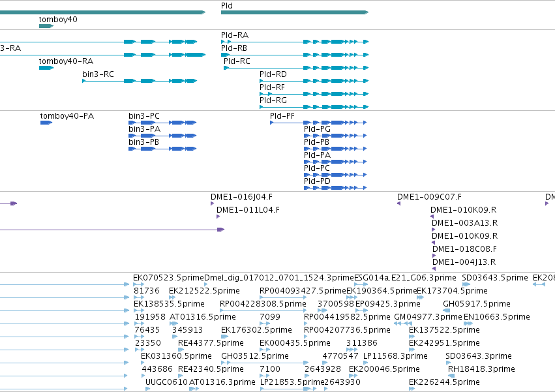This screenshot has width=555, height=392.
Task: Click the EP09425.3prime EST
Action: [361, 310]
